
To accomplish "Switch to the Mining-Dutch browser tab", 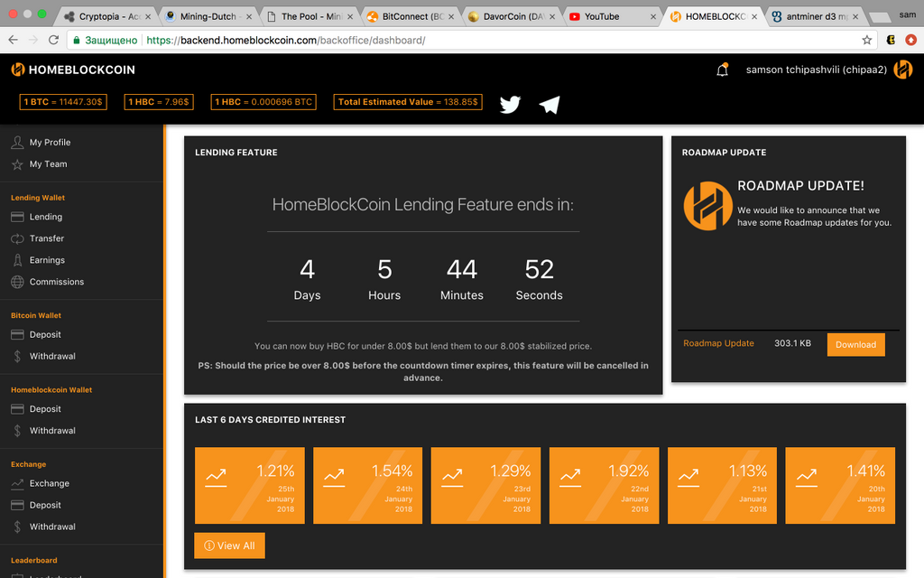I will coord(208,16).
